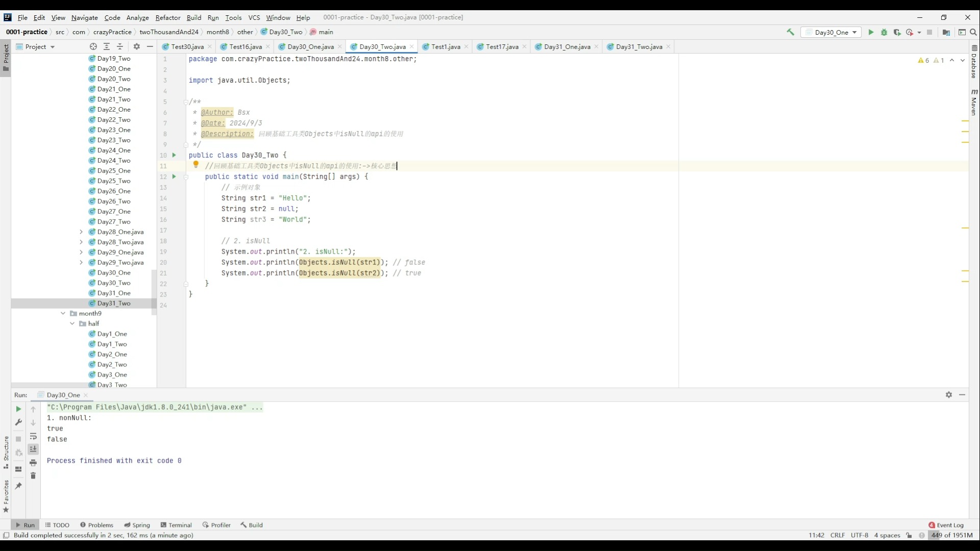Open the Terminal tool window
Viewport: 980px width, 551px height.
coord(176,525)
